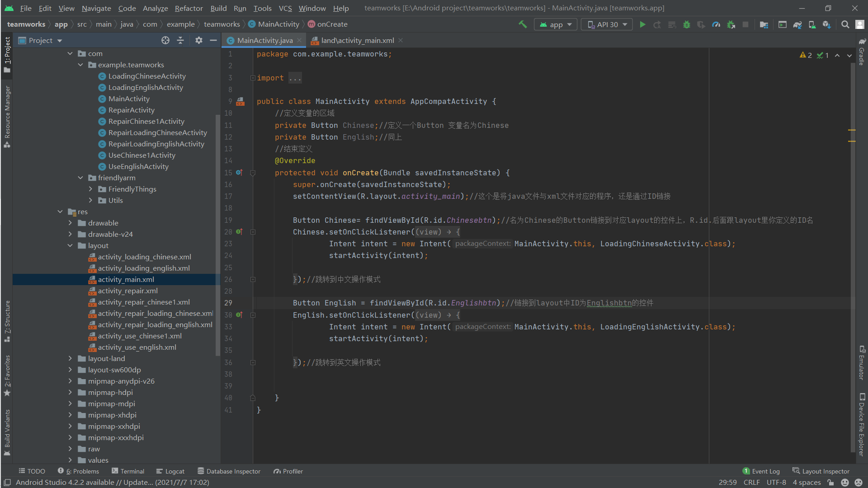The height and width of the screenshot is (488, 868).
Task: Open the app run configuration dropdown
Action: (x=556, y=24)
